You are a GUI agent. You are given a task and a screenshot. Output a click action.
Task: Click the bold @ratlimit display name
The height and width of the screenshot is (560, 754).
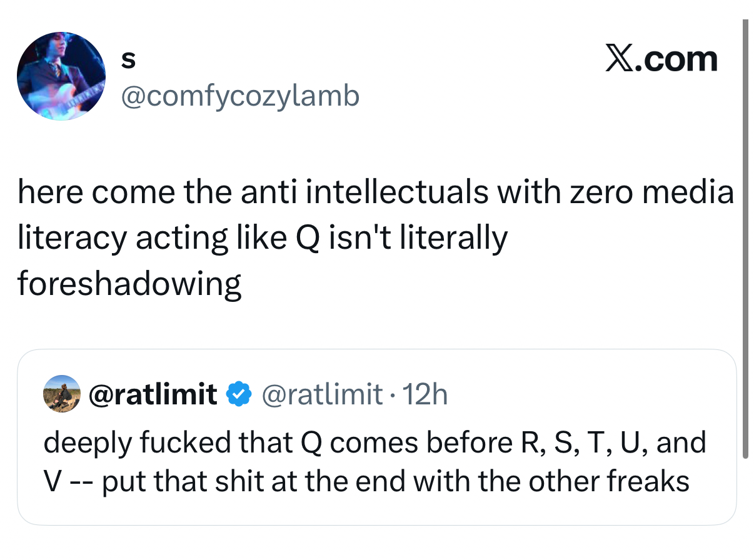(x=153, y=394)
